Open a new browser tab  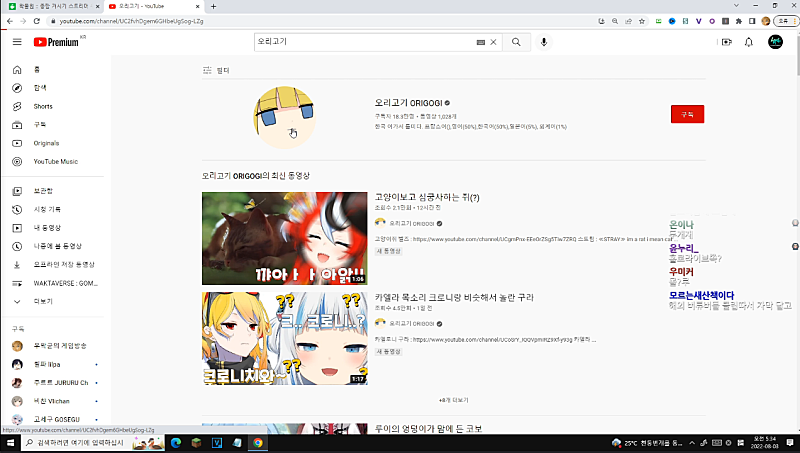click(x=213, y=6)
